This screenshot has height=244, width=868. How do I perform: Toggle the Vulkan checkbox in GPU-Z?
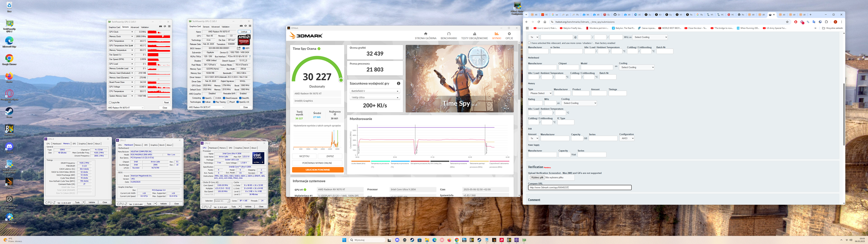[x=203, y=102]
